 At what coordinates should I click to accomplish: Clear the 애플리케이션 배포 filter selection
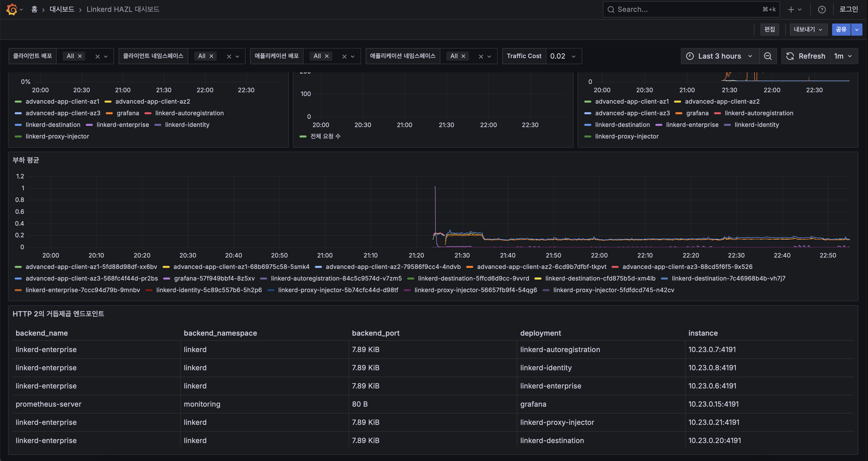tap(344, 57)
